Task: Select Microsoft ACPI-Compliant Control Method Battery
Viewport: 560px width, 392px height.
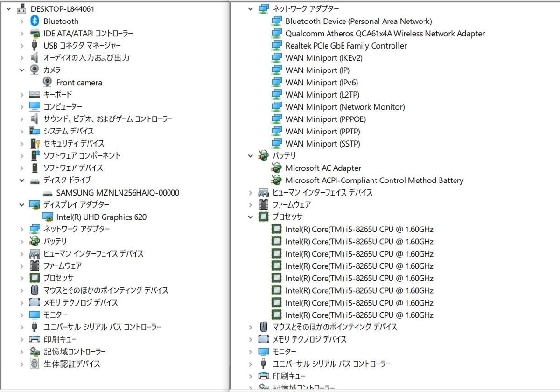Action: click(x=374, y=181)
